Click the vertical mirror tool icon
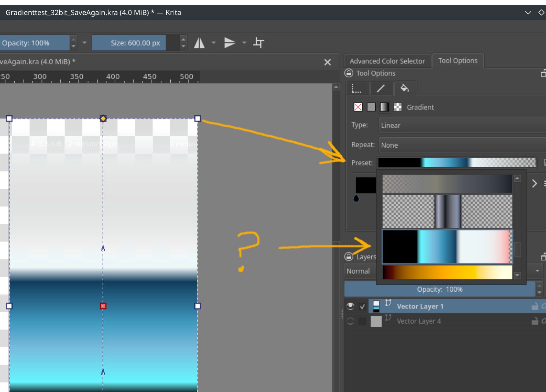 pyautogui.click(x=230, y=43)
